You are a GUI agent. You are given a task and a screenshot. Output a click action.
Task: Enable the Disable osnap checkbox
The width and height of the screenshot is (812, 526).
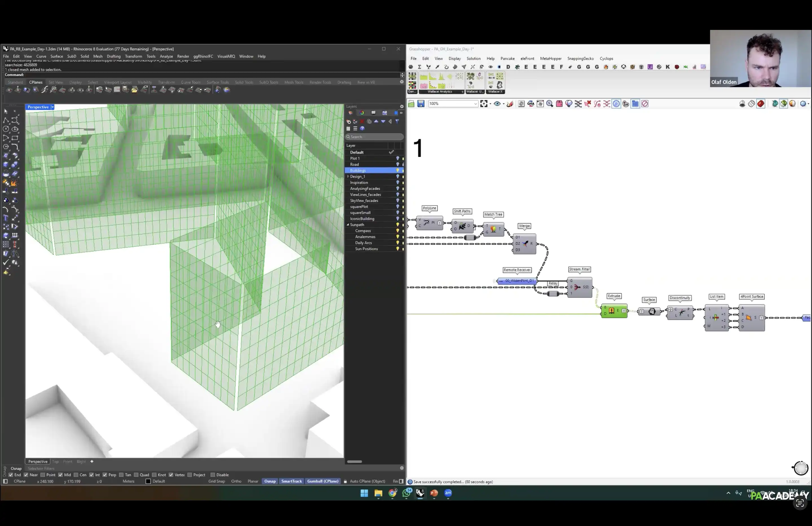(213, 475)
